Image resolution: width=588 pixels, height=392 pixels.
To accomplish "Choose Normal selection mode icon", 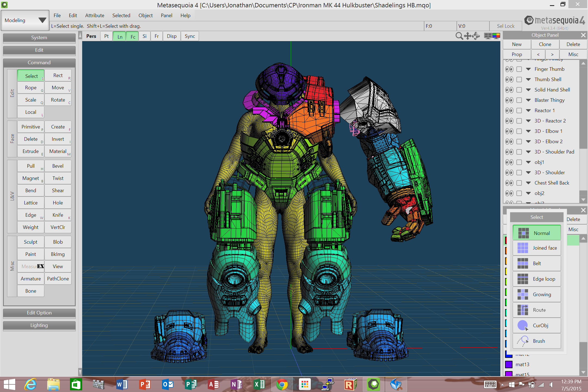I will click(523, 233).
